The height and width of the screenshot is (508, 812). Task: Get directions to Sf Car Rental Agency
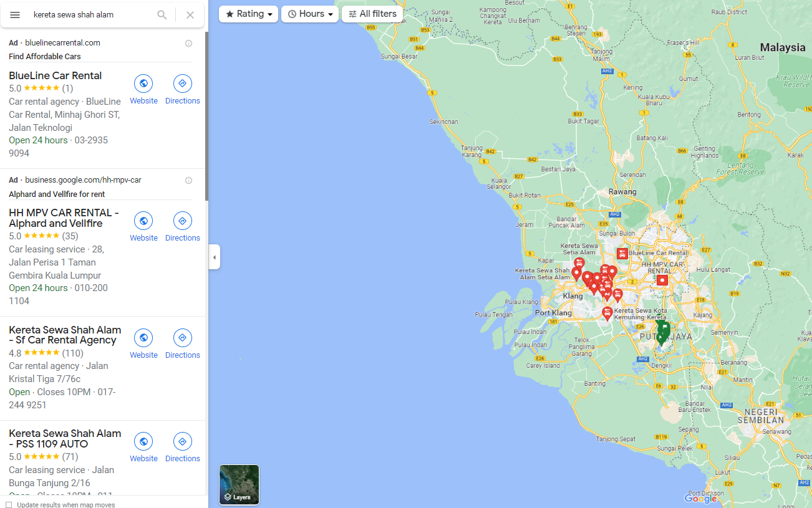182,338
